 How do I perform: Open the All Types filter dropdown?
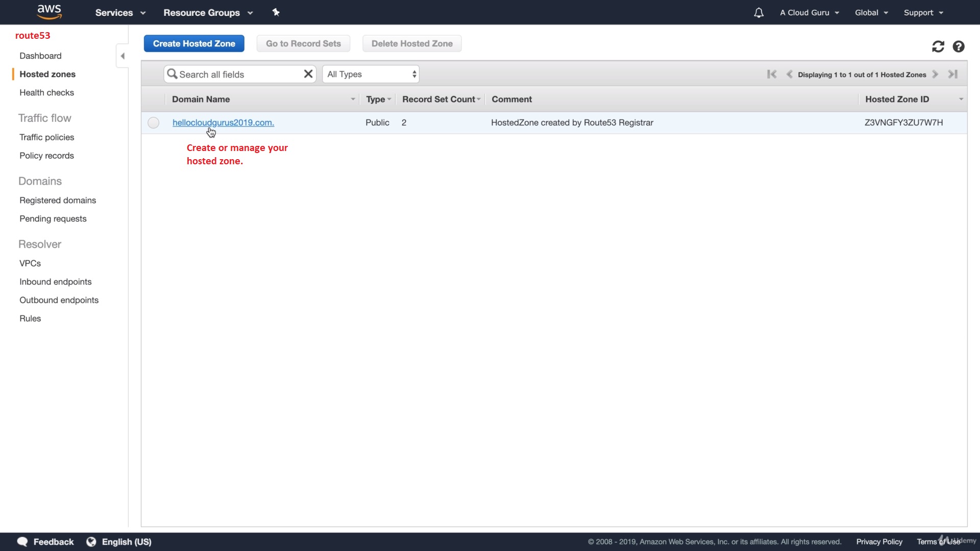click(371, 74)
